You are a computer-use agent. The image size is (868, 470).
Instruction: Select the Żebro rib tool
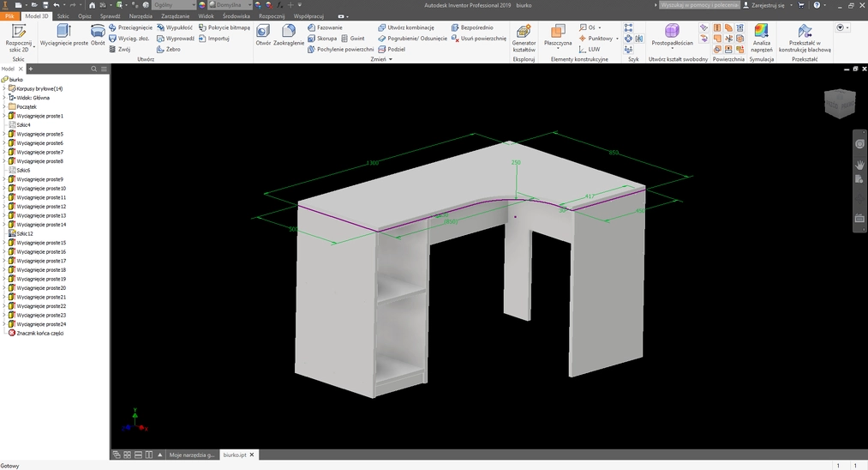coord(168,50)
